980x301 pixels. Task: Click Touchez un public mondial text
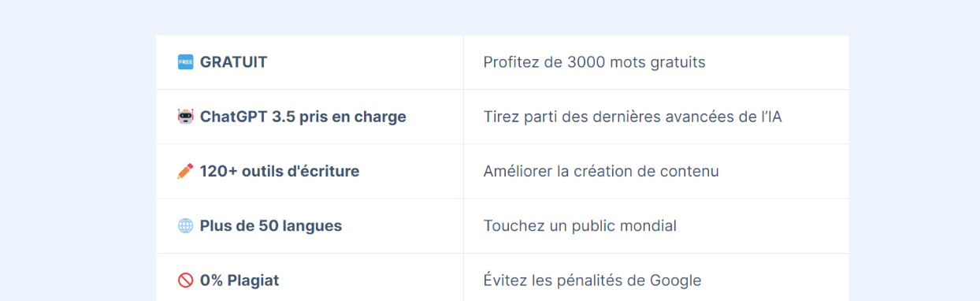coord(580,226)
